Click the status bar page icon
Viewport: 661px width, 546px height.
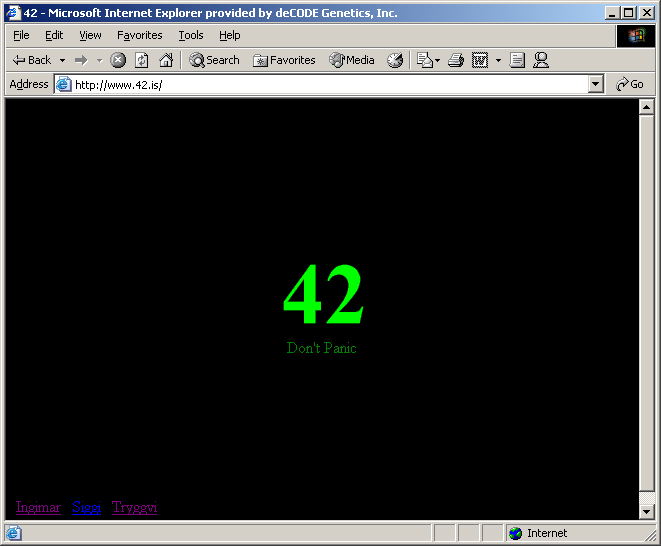13,533
